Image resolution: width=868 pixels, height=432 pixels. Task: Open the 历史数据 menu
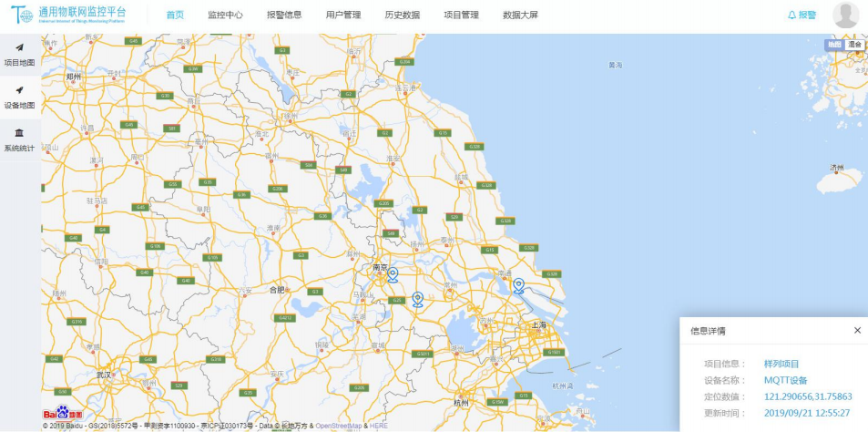(402, 15)
